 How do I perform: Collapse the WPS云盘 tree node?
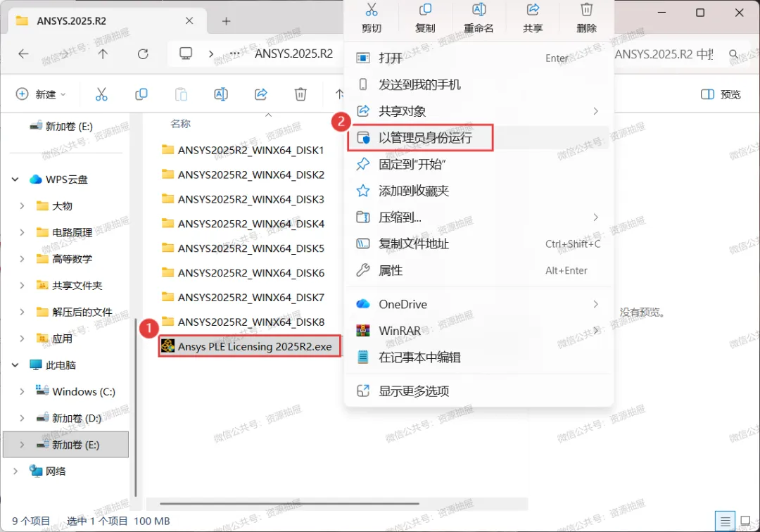point(15,179)
